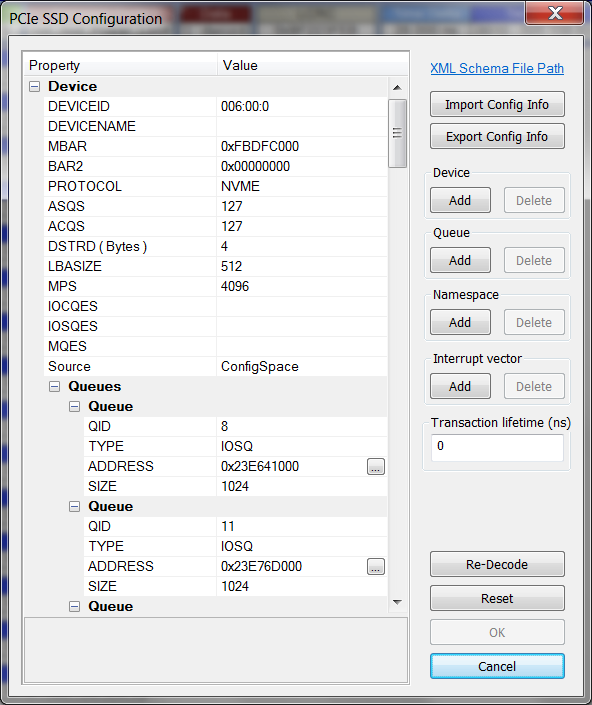Collapse the third Queue node at bottom

pos(74,607)
